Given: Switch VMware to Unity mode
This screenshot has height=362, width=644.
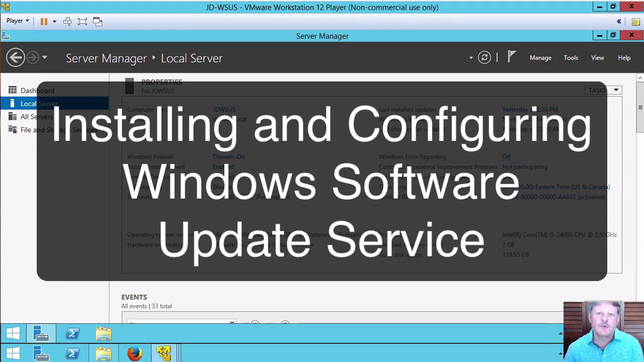Looking at the screenshot, I should [x=98, y=21].
